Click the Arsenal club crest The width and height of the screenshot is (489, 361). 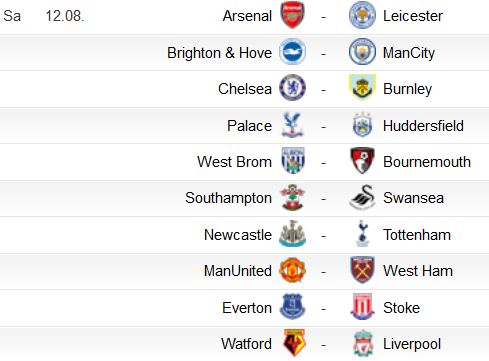pos(292,15)
